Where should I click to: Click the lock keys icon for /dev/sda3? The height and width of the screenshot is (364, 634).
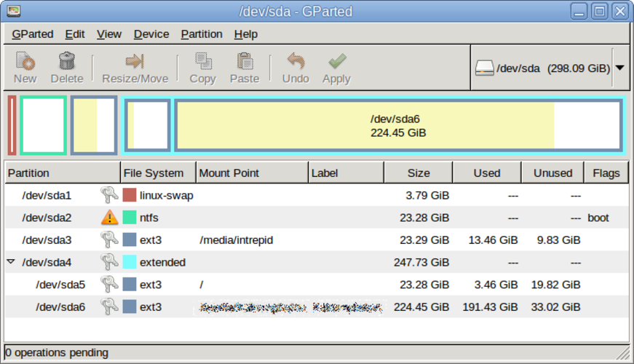coord(108,240)
